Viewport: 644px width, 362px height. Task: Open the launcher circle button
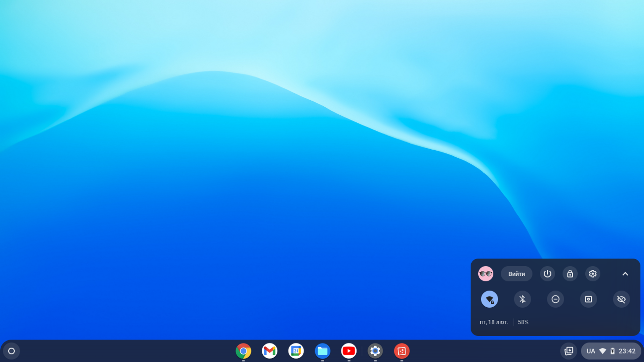coord(11,351)
